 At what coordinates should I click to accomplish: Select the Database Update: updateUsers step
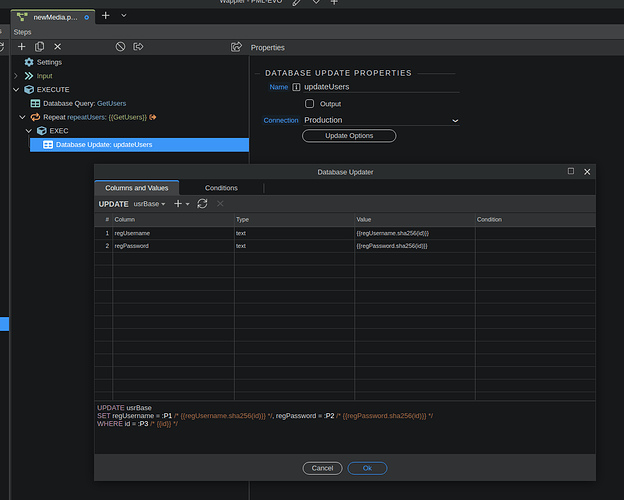139,145
